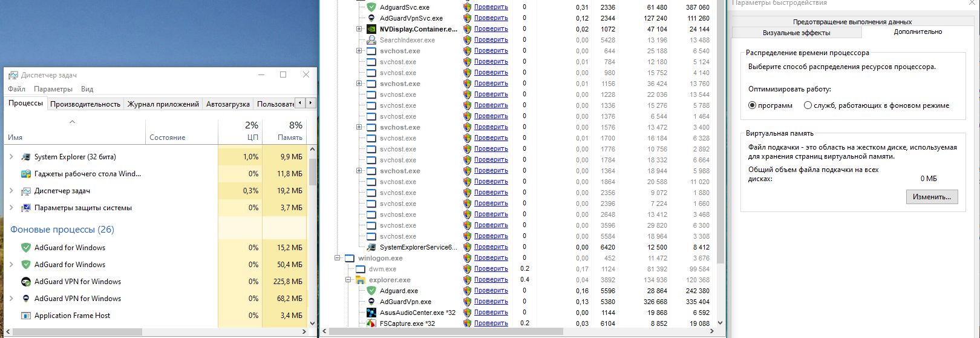Click the explorer.exe folder icon
The width and height of the screenshot is (980, 338).
361,280
